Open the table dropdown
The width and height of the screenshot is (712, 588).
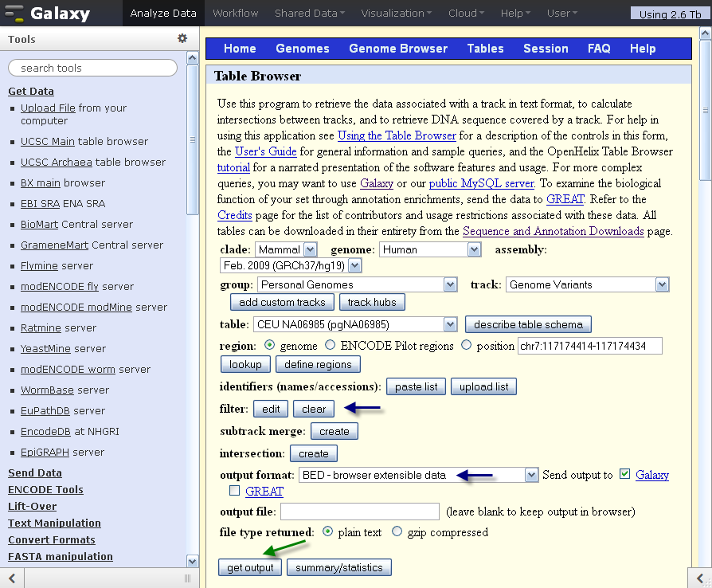pos(355,324)
